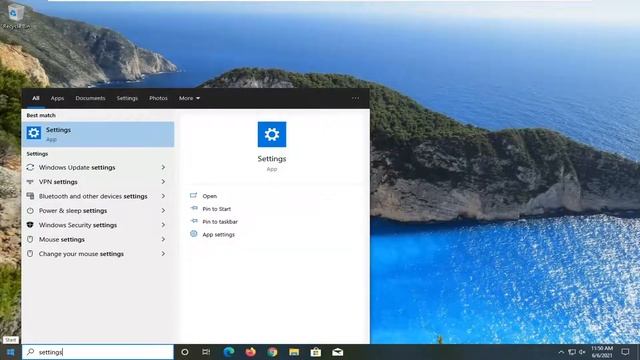This screenshot has width=640, height=360.
Task: Click the network icon in system tray
Action: (x=572, y=352)
